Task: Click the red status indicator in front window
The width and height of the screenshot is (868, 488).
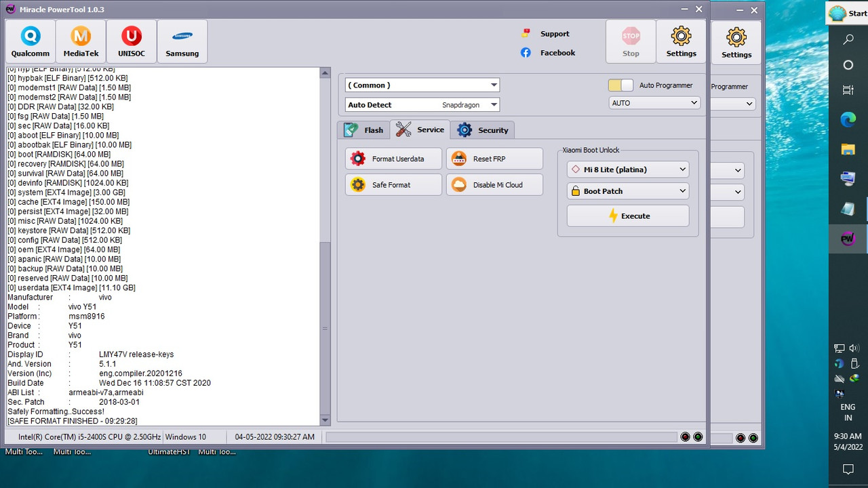Action: coord(686,436)
